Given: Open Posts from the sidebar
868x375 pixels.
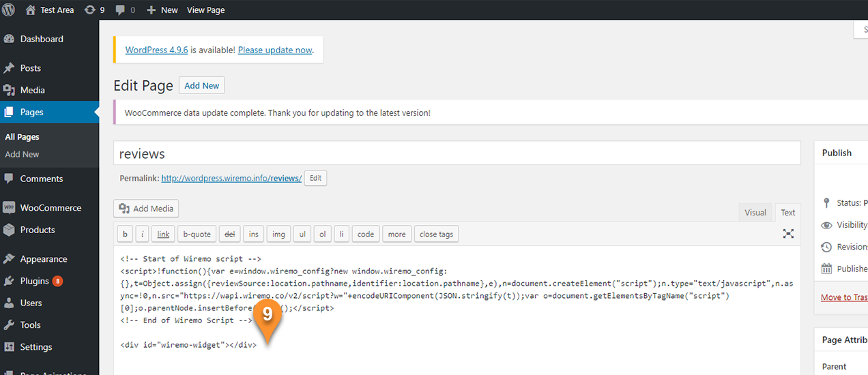Looking at the screenshot, I should point(49,68).
